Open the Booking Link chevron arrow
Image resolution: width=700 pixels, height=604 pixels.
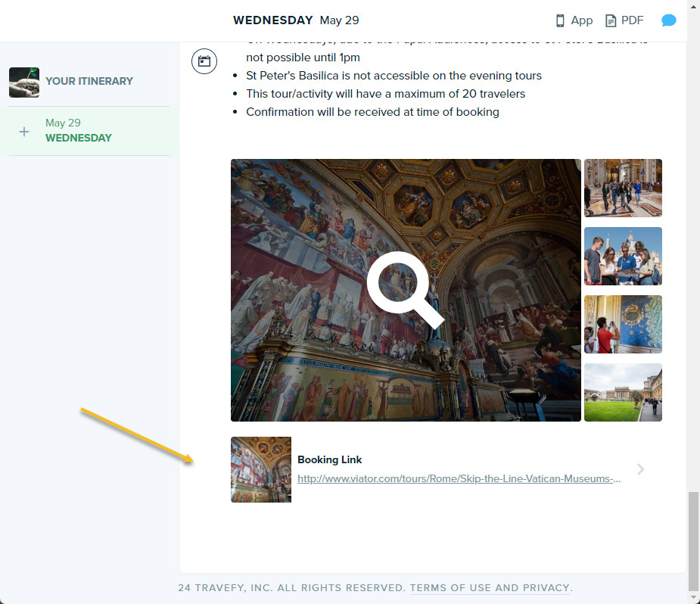coord(641,469)
